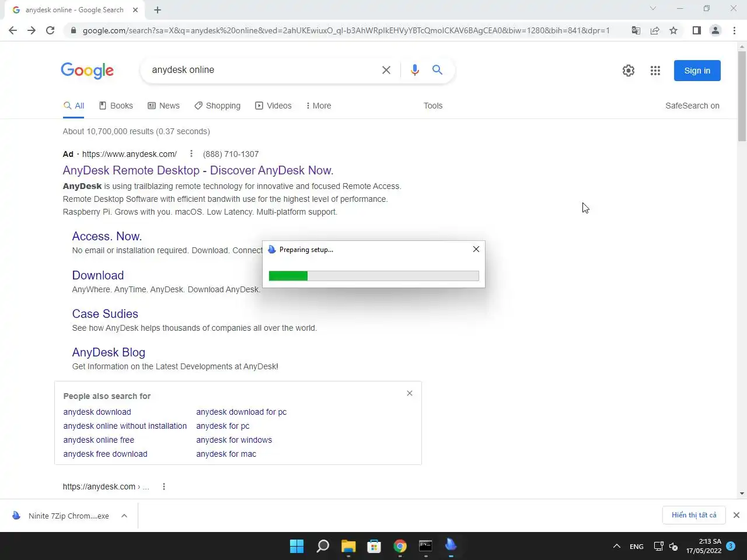
Task: Open Windows Start menu
Action: click(297, 546)
